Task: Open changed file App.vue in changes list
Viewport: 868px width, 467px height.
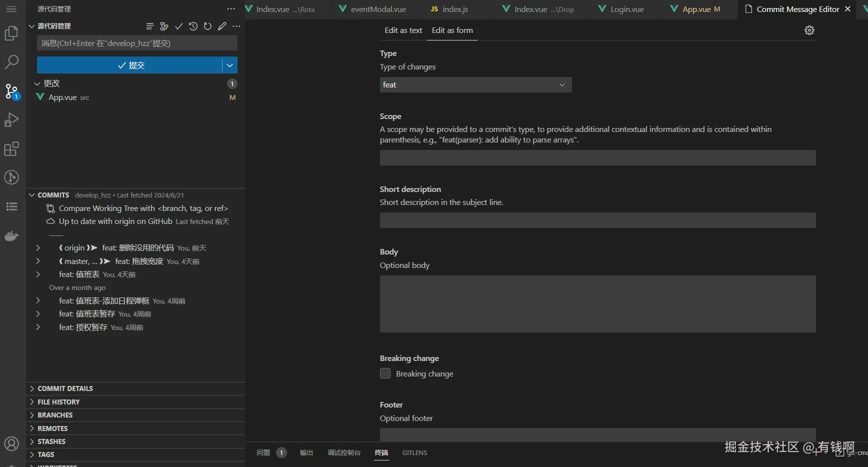Action: point(135,97)
